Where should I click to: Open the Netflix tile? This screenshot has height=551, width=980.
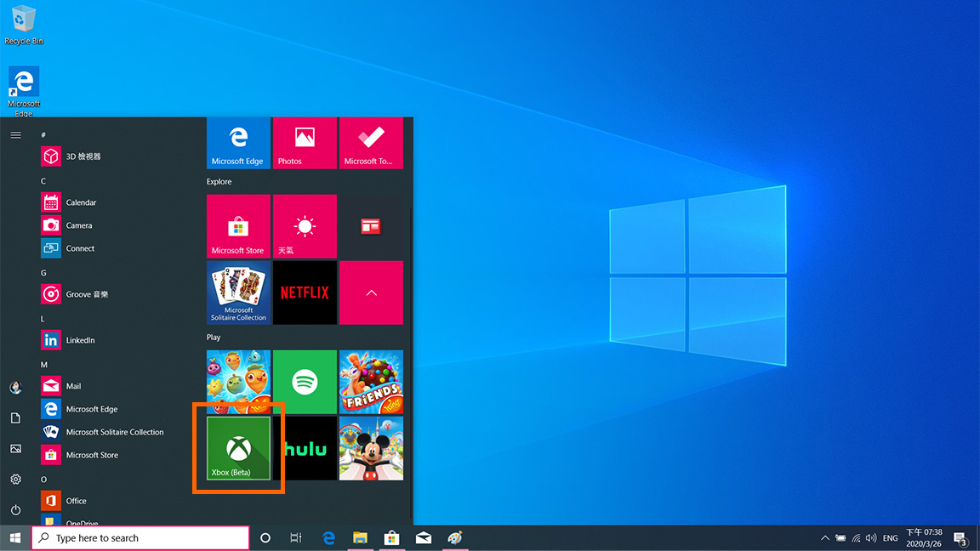coord(305,293)
